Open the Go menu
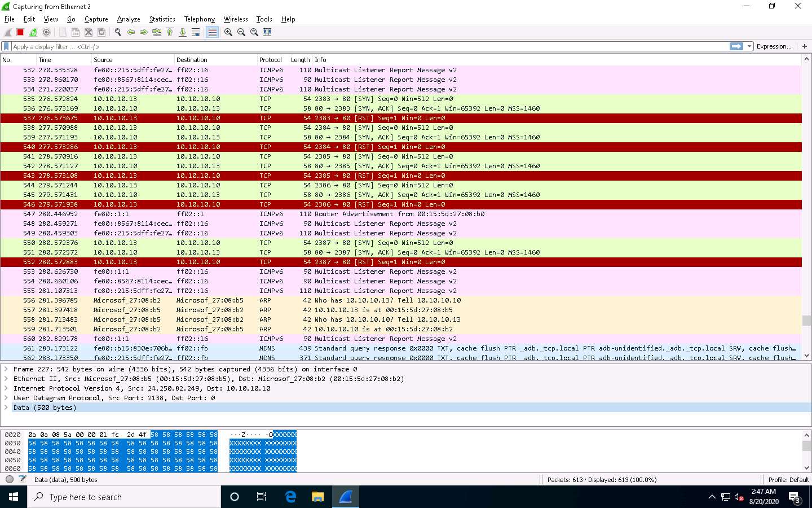 [71, 19]
